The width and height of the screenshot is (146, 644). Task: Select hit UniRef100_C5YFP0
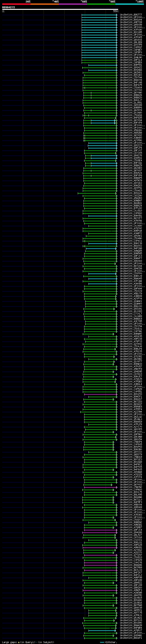pos(131,273)
